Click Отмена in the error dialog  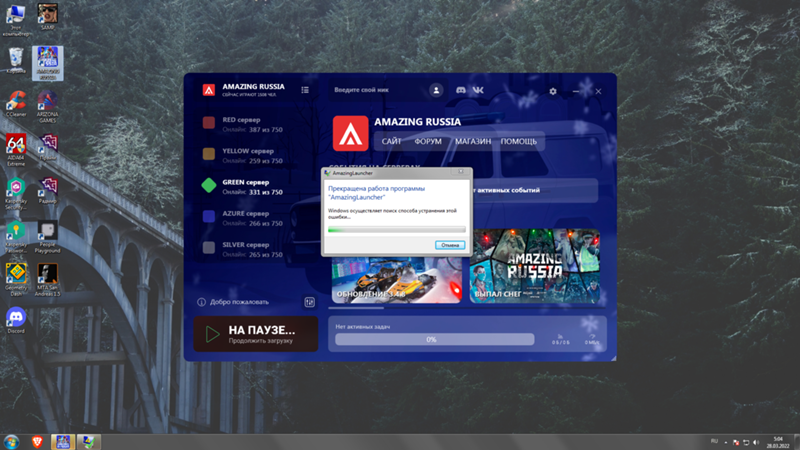[450, 245]
